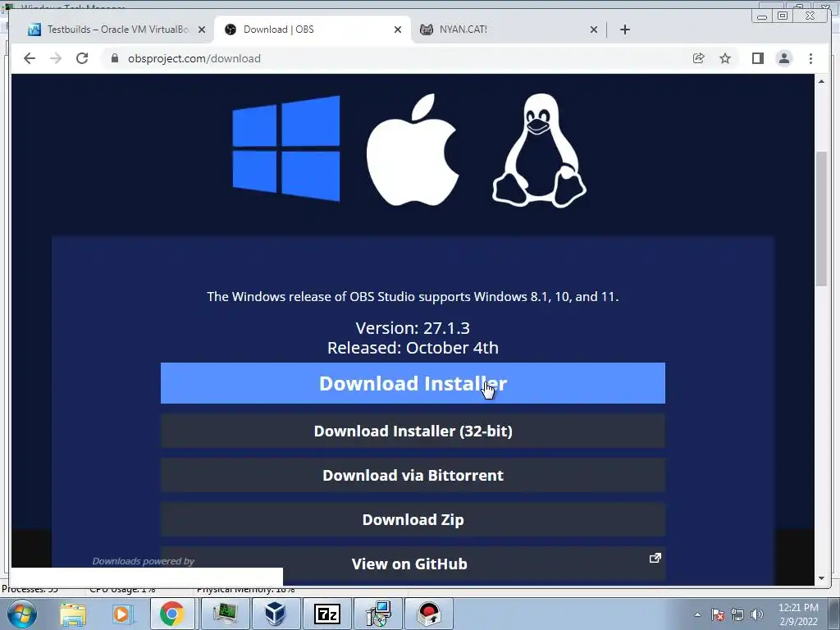Click the browser forward arrow
840x630 pixels.
(x=56, y=58)
